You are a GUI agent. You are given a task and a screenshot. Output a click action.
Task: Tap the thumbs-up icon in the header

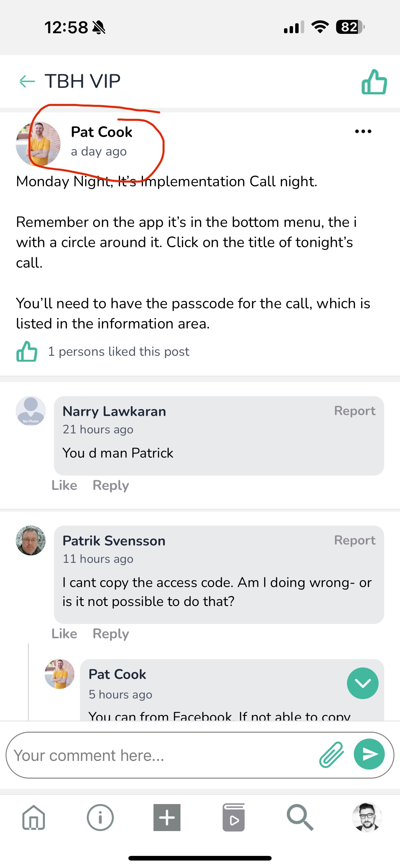click(x=374, y=82)
